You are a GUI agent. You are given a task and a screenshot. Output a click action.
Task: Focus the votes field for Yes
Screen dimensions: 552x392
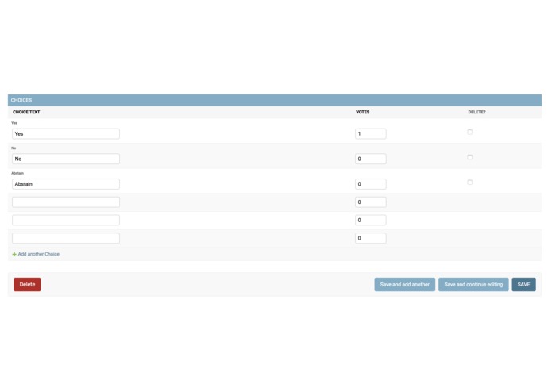(x=371, y=133)
